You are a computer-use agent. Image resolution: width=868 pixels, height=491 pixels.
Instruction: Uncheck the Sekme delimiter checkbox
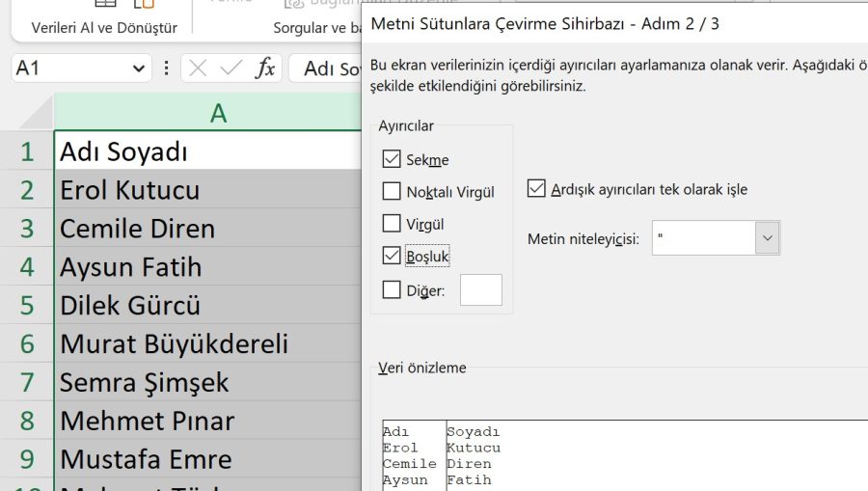click(392, 159)
